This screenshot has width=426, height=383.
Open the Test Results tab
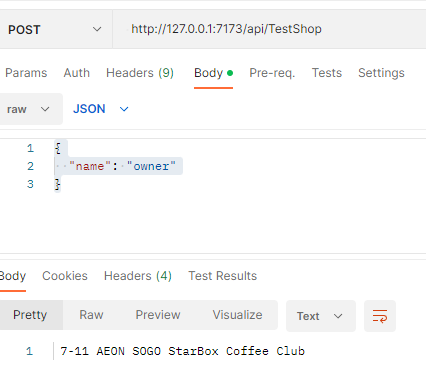[223, 276]
